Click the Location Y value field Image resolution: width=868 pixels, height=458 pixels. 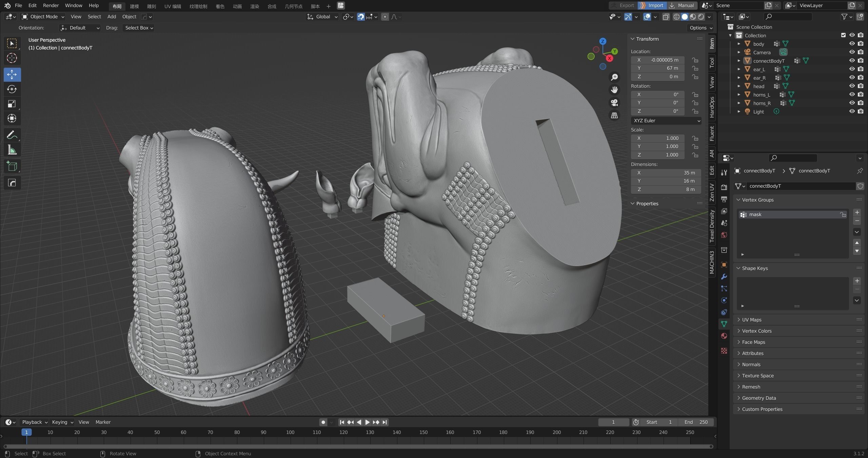pos(657,68)
